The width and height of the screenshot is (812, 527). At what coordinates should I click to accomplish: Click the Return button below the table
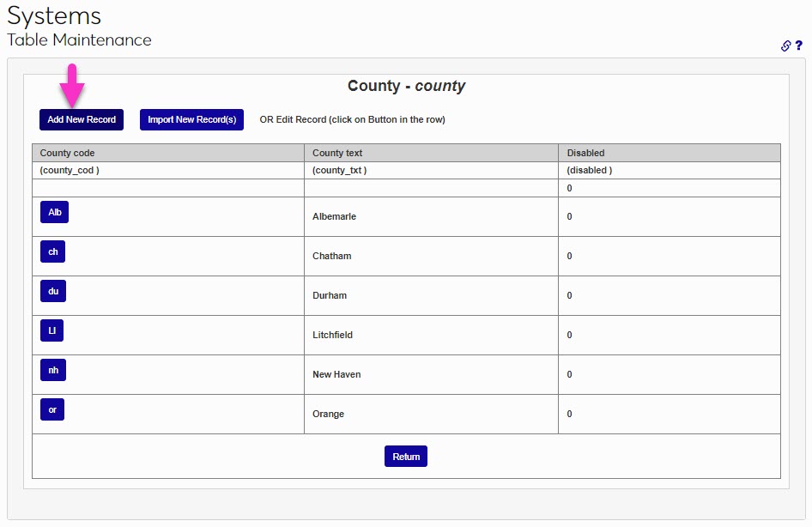point(405,456)
